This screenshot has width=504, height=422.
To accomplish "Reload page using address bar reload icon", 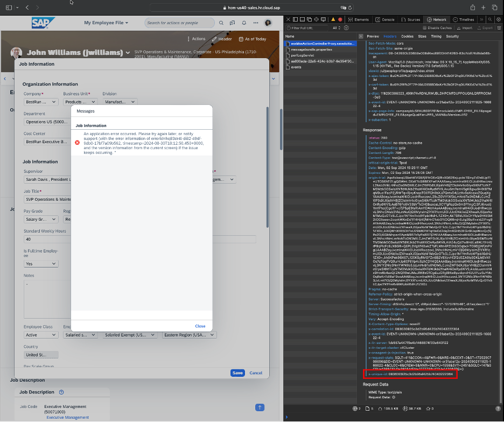I will tap(350, 8).
